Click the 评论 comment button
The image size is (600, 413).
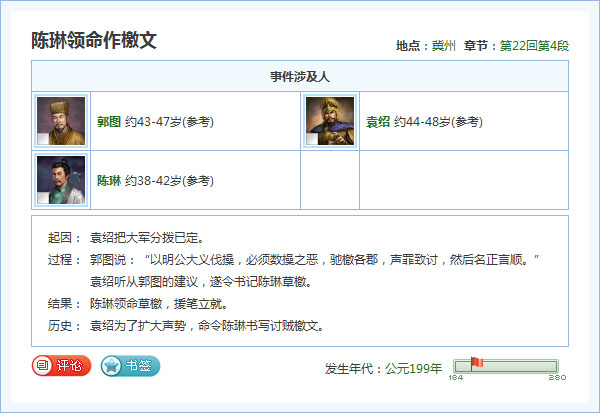click(x=61, y=366)
